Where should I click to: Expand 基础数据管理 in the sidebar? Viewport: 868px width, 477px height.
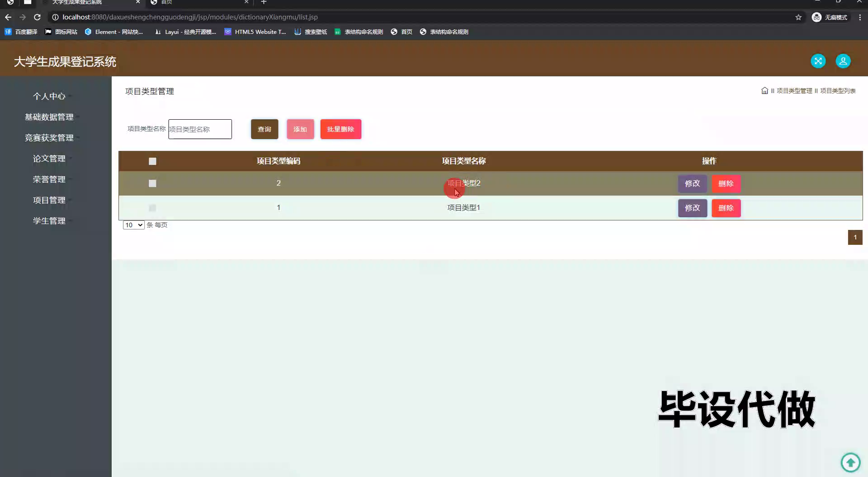pyautogui.click(x=49, y=117)
